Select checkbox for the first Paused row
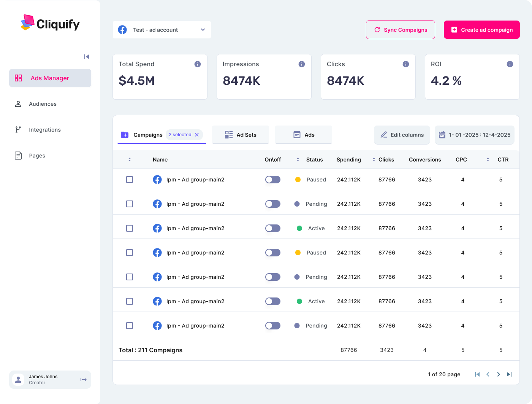Image resolution: width=532 pixels, height=404 pixels. point(130,180)
